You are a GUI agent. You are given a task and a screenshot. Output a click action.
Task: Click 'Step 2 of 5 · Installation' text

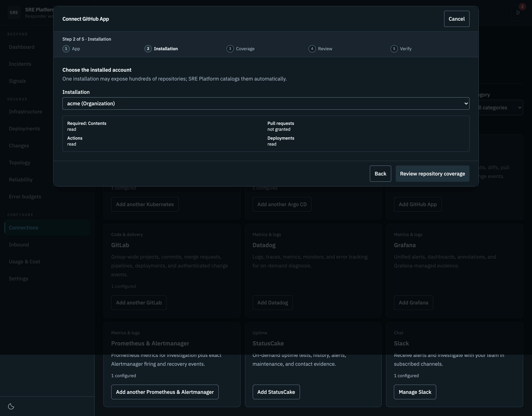87,39
